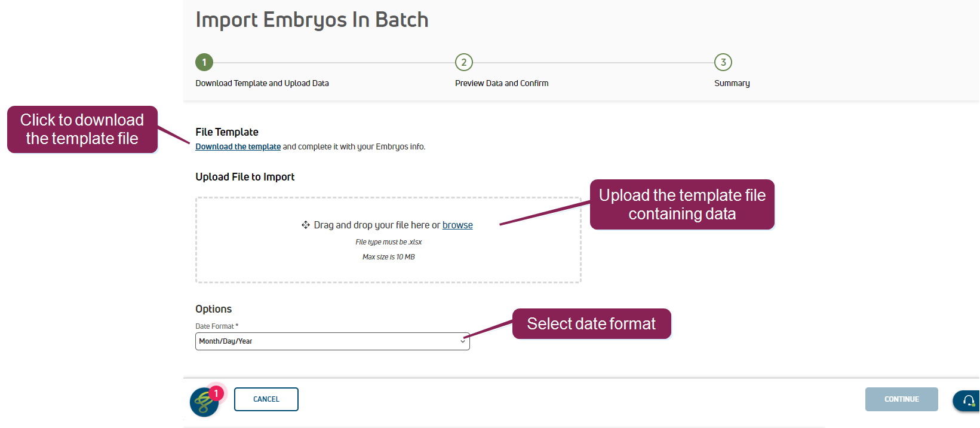Click the 'Click to download' callout box
The height and width of the screenshot is (428, 980).
pyautogui.click(x=82, y=129)
